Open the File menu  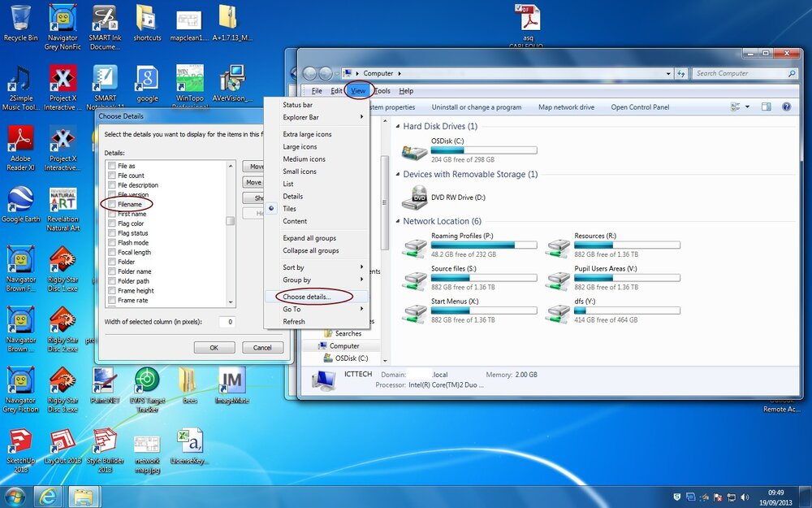click(317, 91)
